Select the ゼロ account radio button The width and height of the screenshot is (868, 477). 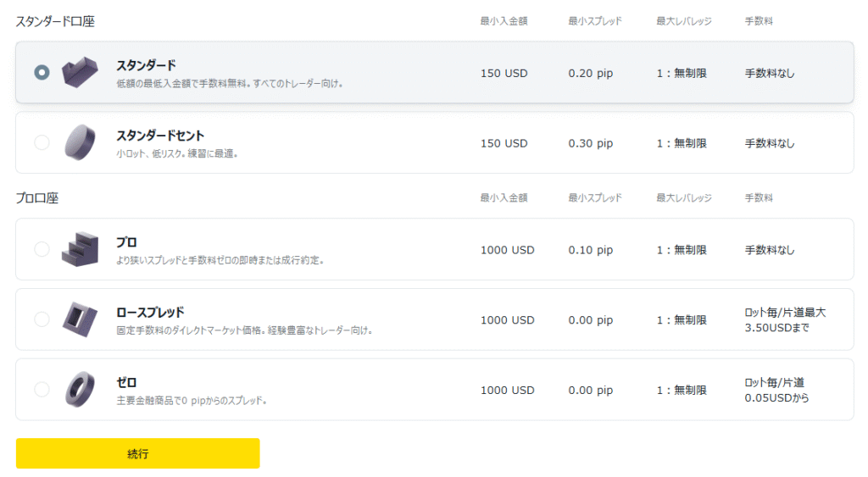point(42,390)
